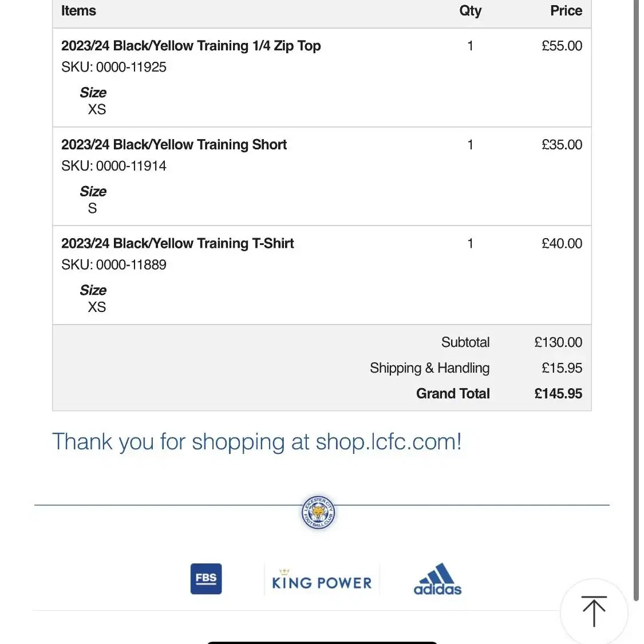Click the Subtotal £130.00 amount
The image size is (644, 644).
point(558,342)
